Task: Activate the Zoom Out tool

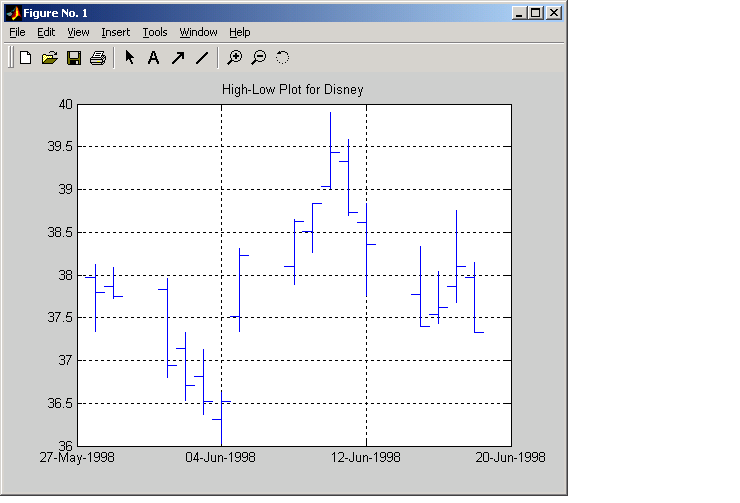Action: 259,58
